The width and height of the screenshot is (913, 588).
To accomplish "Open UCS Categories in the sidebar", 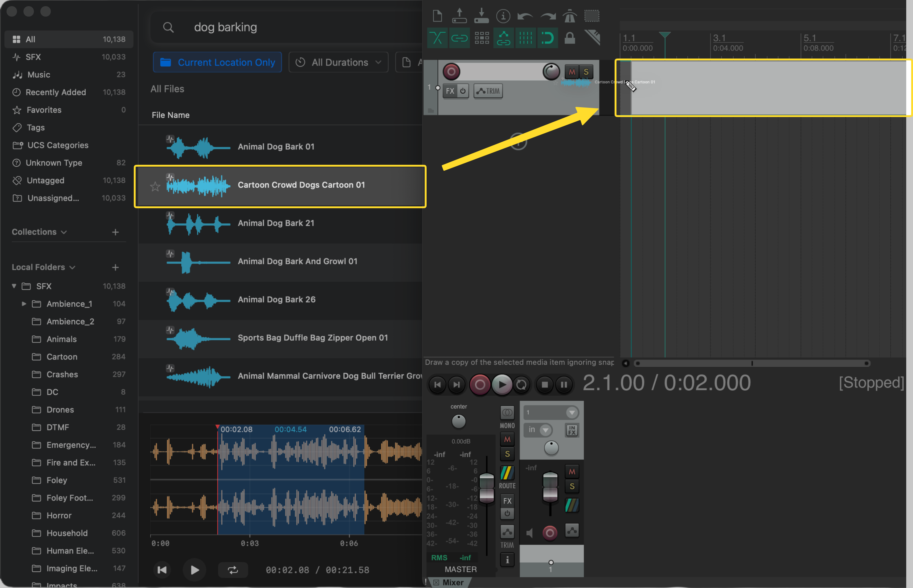I will 69,145.
